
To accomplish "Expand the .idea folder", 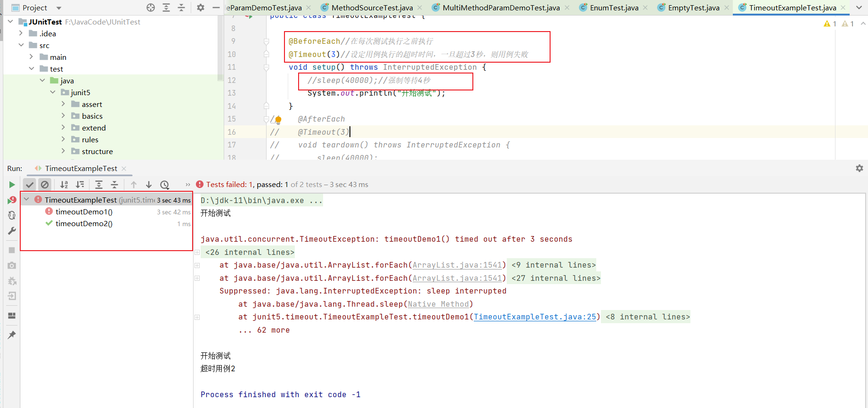I will click(x=21, y=33).
